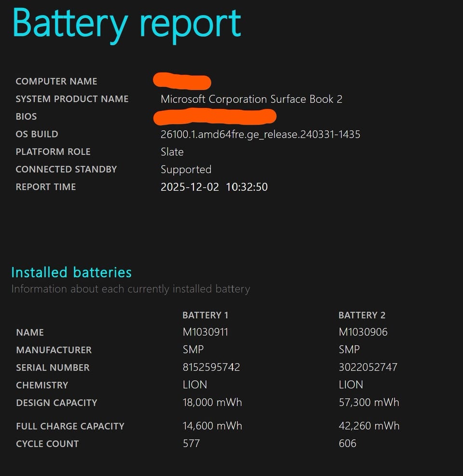Click the BATTERY 1 column header
This screenshot has height=476, width=463.
pyautogui.click(x=205, y=315)
